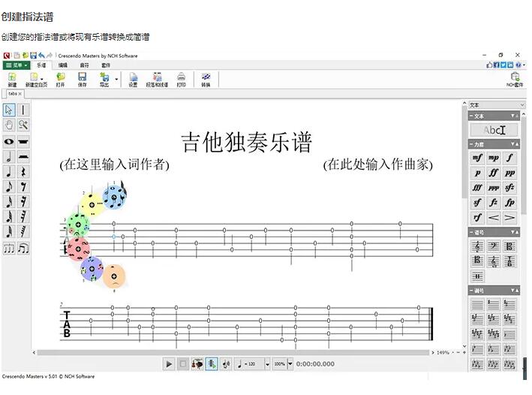The height and width of the screenshot is (395, 532).
Task: Open the 100% volume dropdown
Action: [290, 364]
